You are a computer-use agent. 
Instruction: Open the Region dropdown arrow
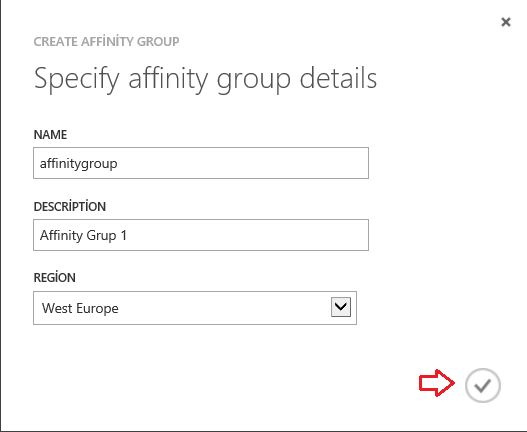point(341,307)
